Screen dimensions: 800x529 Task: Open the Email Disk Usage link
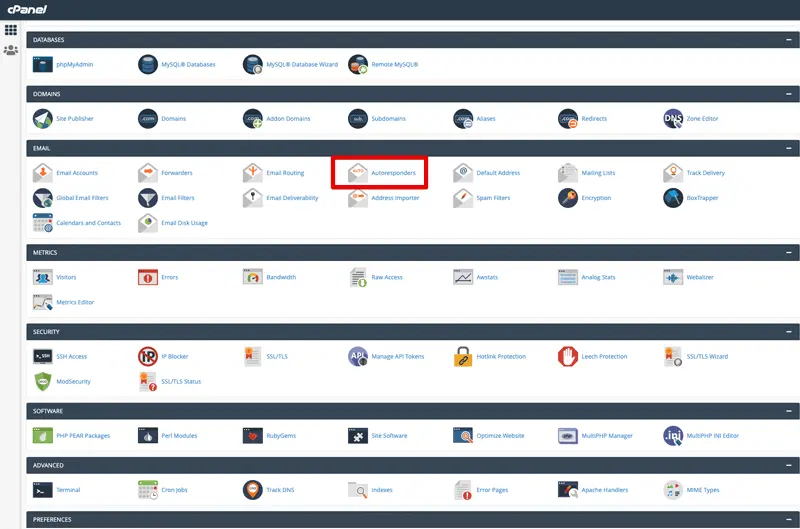(184, 223)
